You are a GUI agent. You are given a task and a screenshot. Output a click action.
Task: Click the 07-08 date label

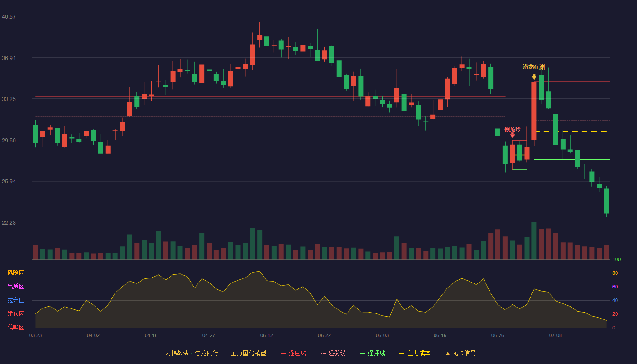(x=556, y=335)
